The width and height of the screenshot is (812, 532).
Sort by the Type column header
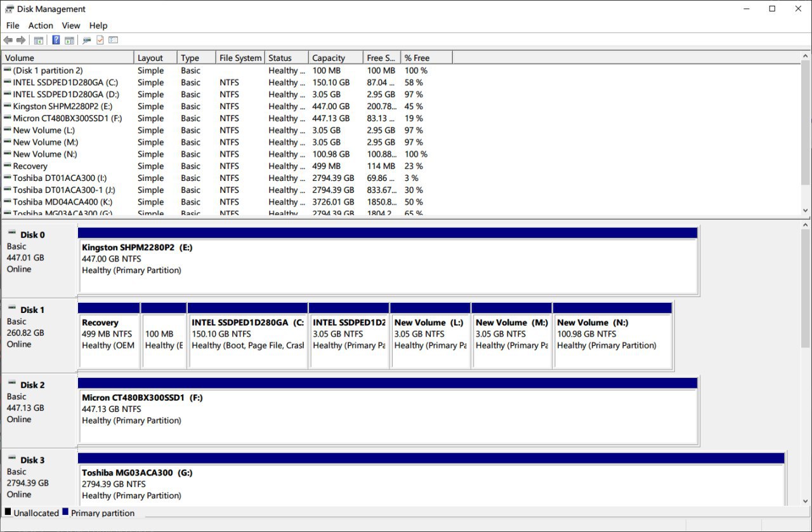197,58
